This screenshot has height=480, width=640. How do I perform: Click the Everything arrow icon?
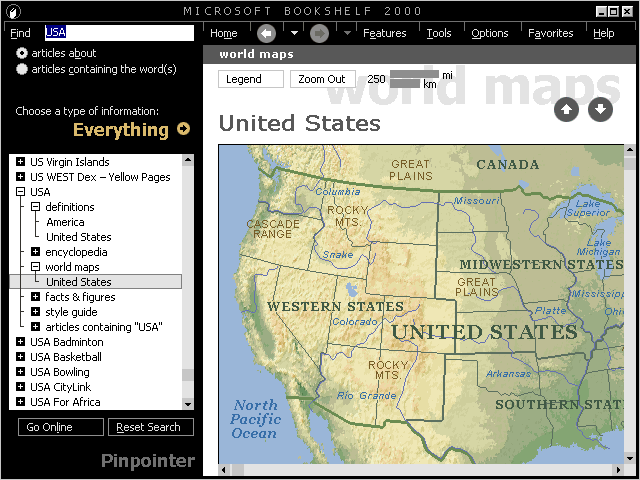183,129
